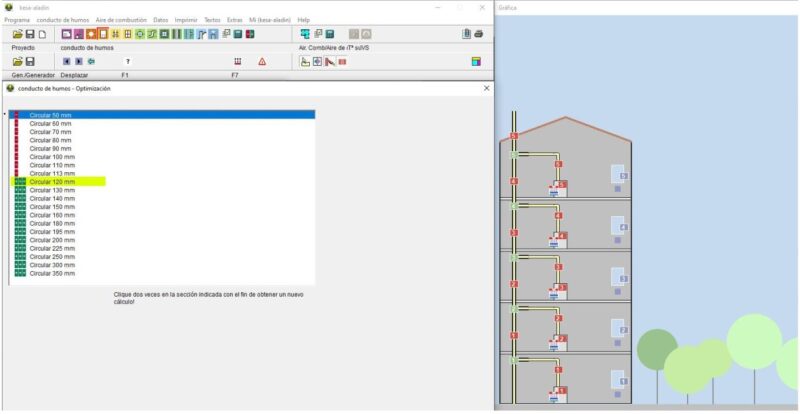This screenshot has height=414, width=800.
Task: Click the green back arrow Desplazar icon
Action: [x=91, y=61]
